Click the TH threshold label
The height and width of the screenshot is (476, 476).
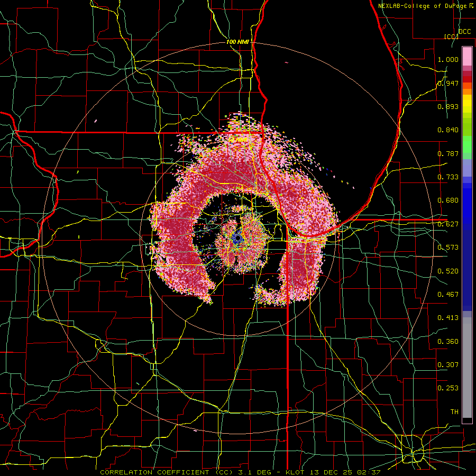454,412
